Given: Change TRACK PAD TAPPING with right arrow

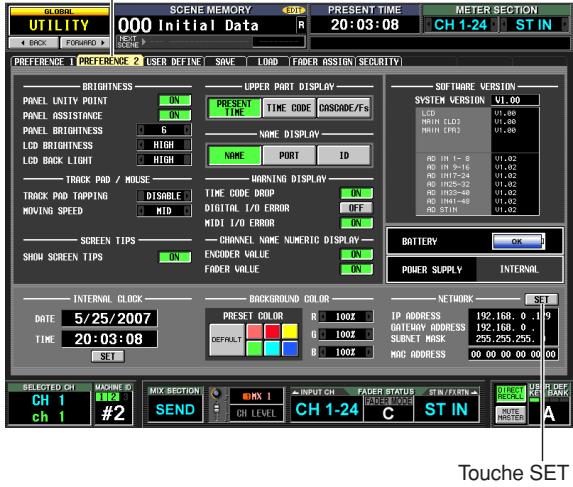Looking at the screenshot, I should (187, 196).
